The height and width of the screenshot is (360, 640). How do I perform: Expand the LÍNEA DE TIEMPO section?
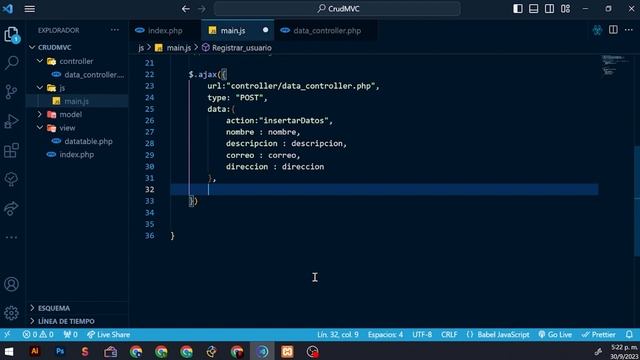click(78, 321)
